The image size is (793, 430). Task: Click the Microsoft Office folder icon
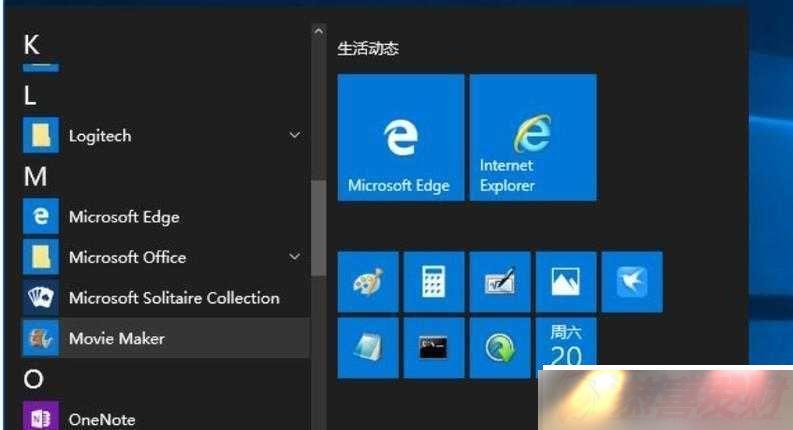coord(41,257)
